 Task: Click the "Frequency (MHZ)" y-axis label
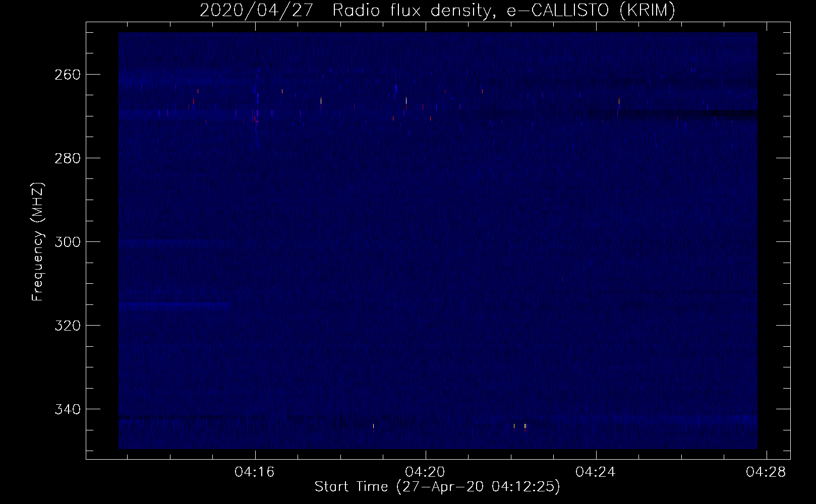point(38,241)
